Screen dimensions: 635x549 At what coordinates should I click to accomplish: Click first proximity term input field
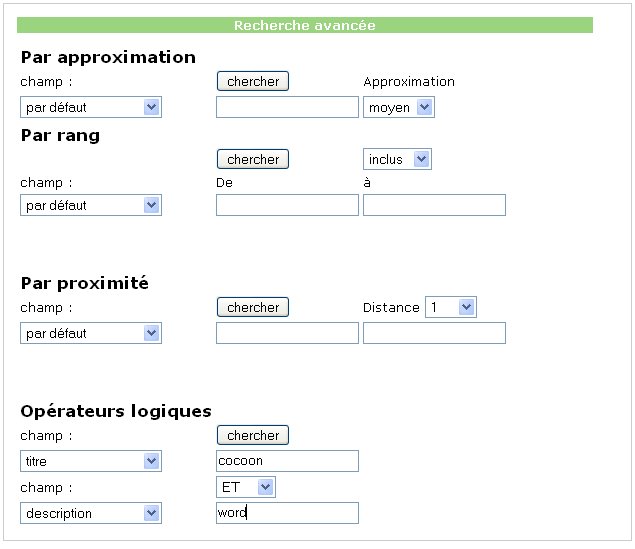tap(287, 333)
